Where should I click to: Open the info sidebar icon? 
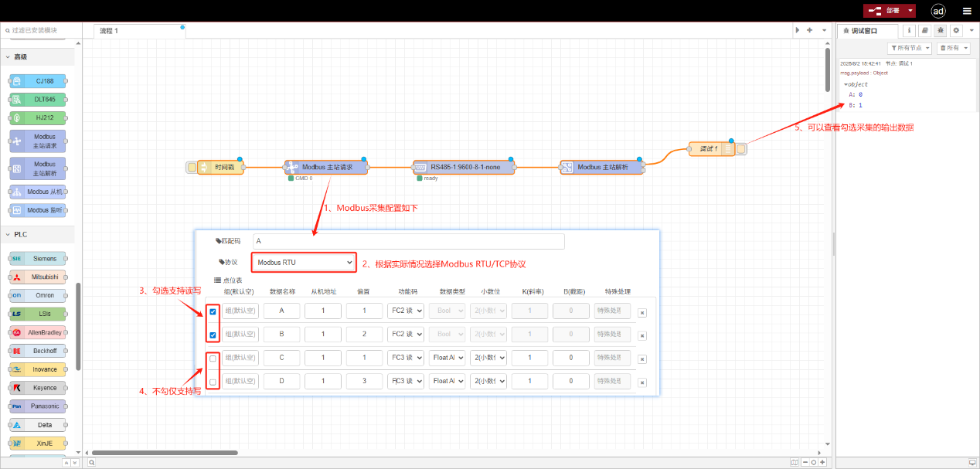coord(909,31)
